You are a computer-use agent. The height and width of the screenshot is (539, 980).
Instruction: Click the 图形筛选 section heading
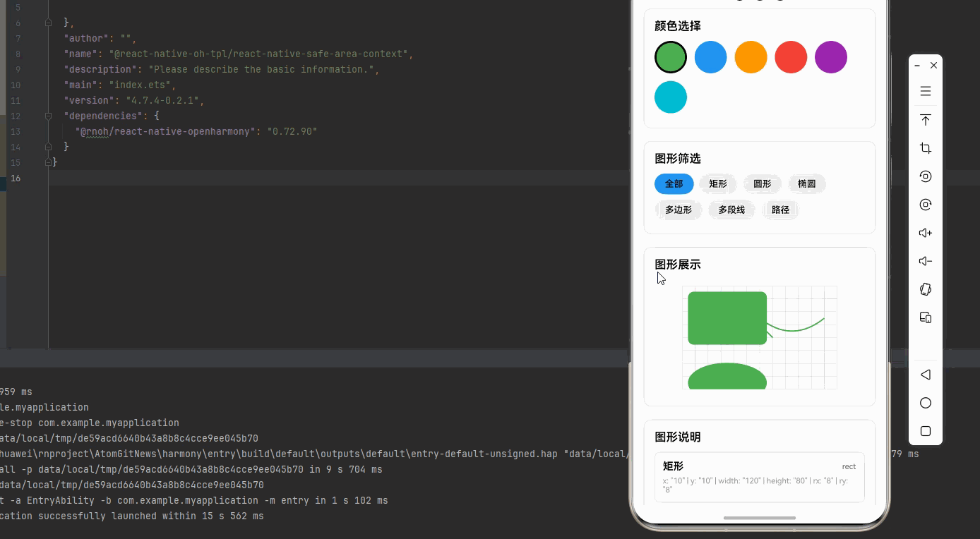(678, 159)
